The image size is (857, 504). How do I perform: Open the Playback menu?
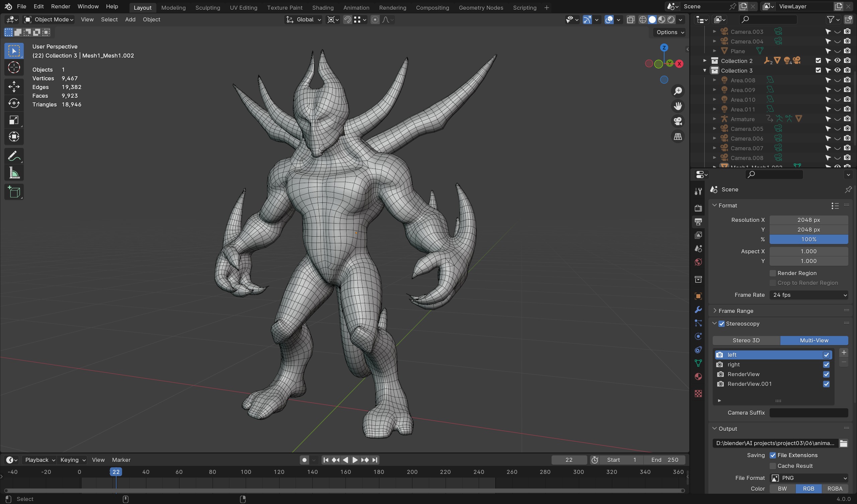click(x=40, y=460)
